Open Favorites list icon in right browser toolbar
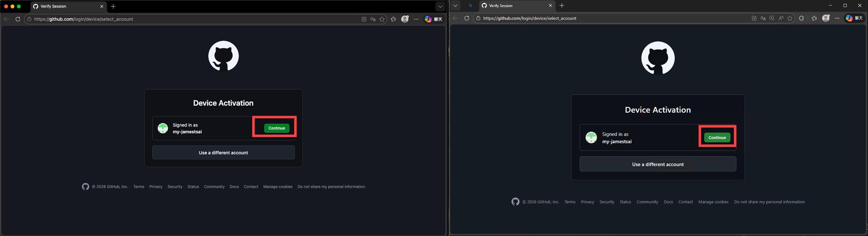The image size is (868, 236). click(x=814, y=18)
